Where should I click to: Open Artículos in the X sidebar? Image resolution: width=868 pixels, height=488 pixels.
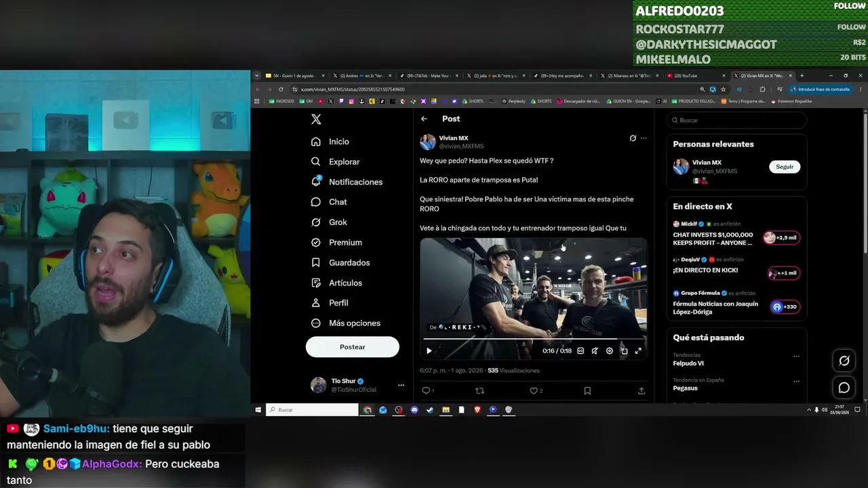click(336, 283)
